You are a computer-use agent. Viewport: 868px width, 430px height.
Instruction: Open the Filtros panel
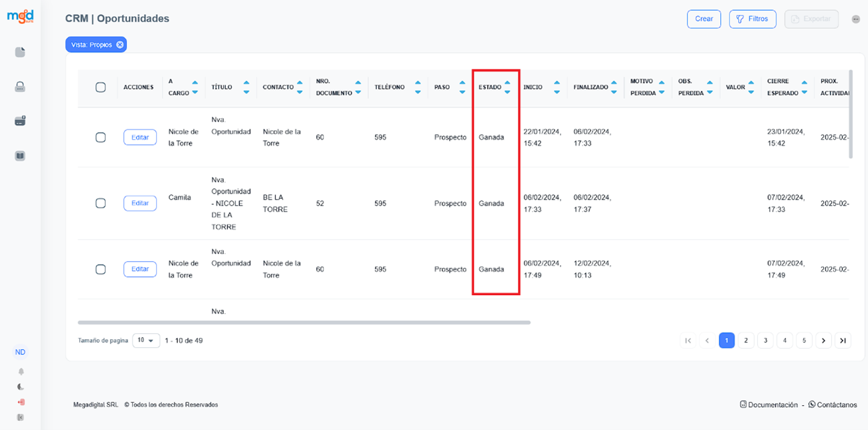pos(752,19)
